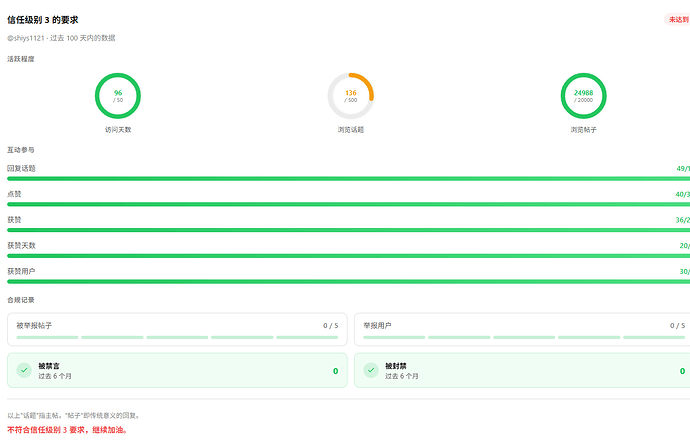This screenshot has height=442, width=690.
Task: Click the 访问天数 label under the ring
Action: 118,129
